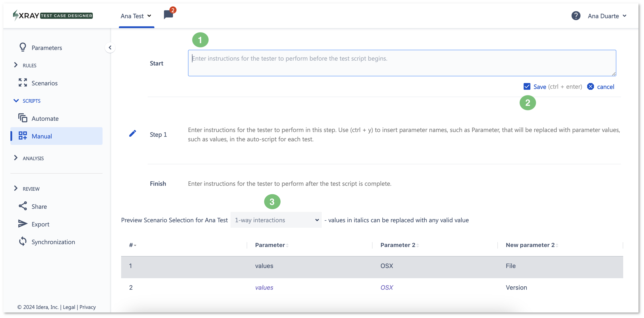Screen dimensions: 644x318
Task: Click italic 'OSX' in row 2
Action: [x=386, y=287]
